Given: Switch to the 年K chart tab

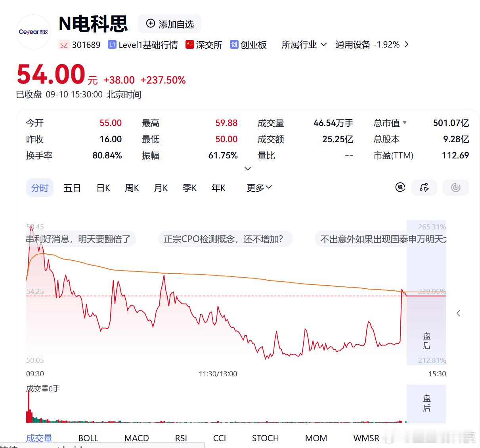Looking at the screenshot, I should pos(218,188).
